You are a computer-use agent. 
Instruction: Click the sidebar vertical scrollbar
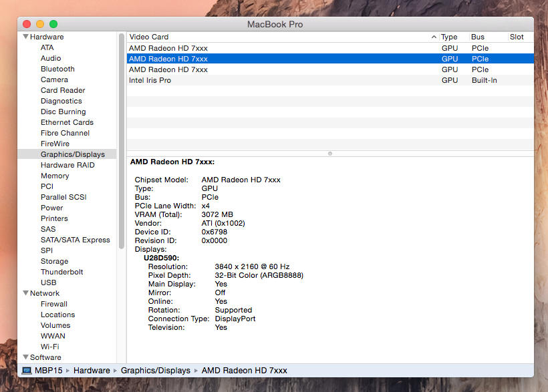tap(122, 141)
